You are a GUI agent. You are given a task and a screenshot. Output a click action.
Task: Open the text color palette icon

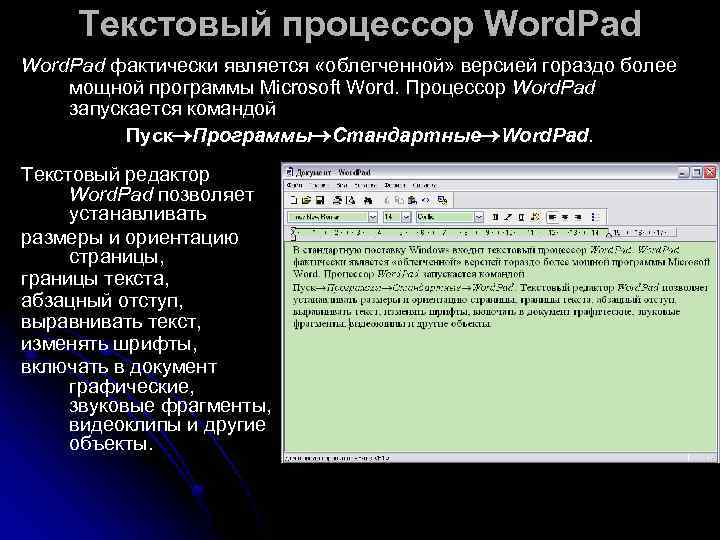coord(535,217)
